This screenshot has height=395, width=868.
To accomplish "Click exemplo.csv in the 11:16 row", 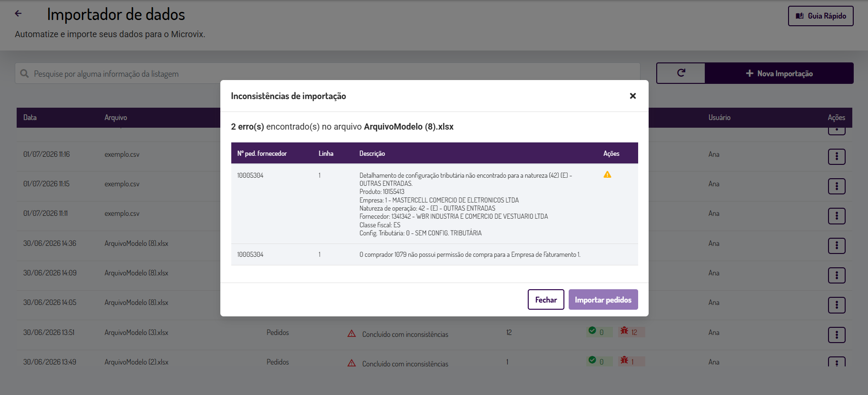I will 122,154.
